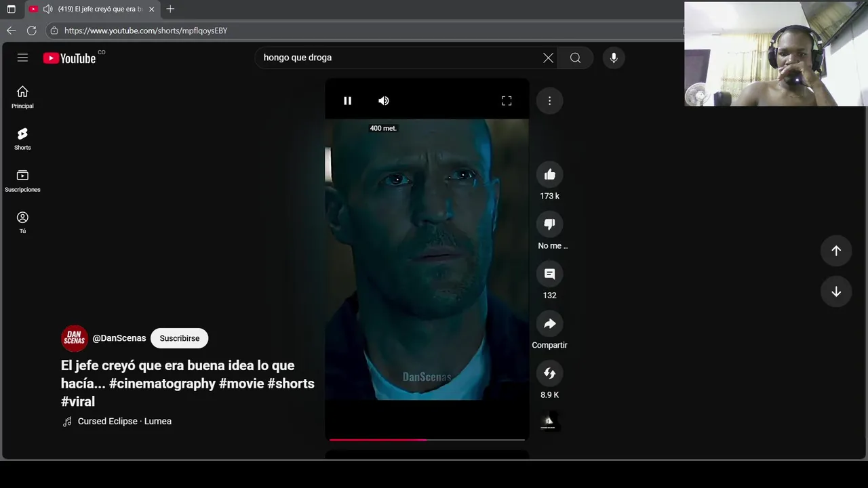868x488 pixels.
Task: Open the YouTube hamburger guide menu
Action: pos(22,58)
